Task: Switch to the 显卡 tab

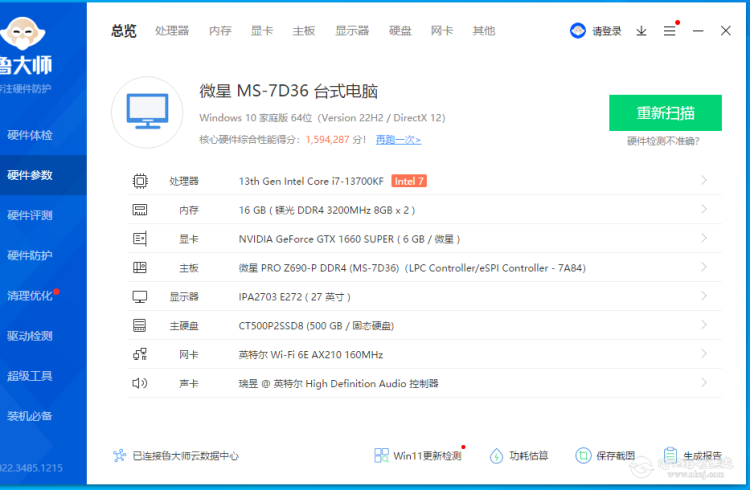Action: click(x=262, y=31)
